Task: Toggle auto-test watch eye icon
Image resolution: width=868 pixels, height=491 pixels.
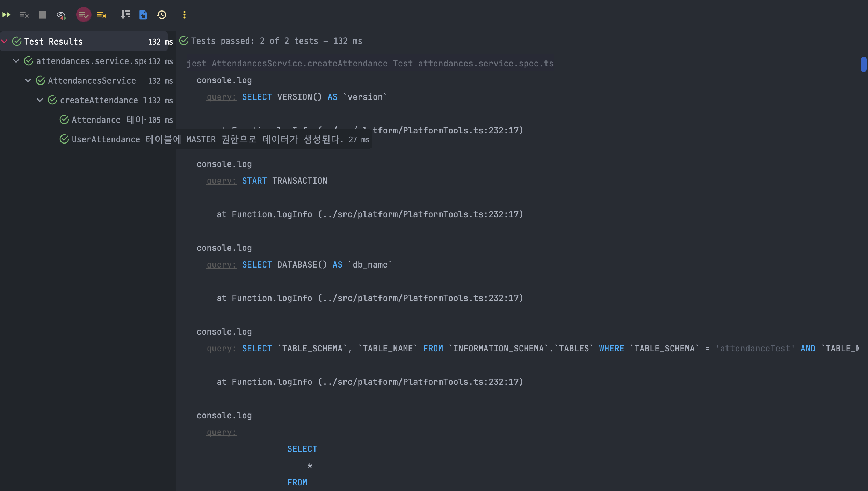Action: coord(61,15)
